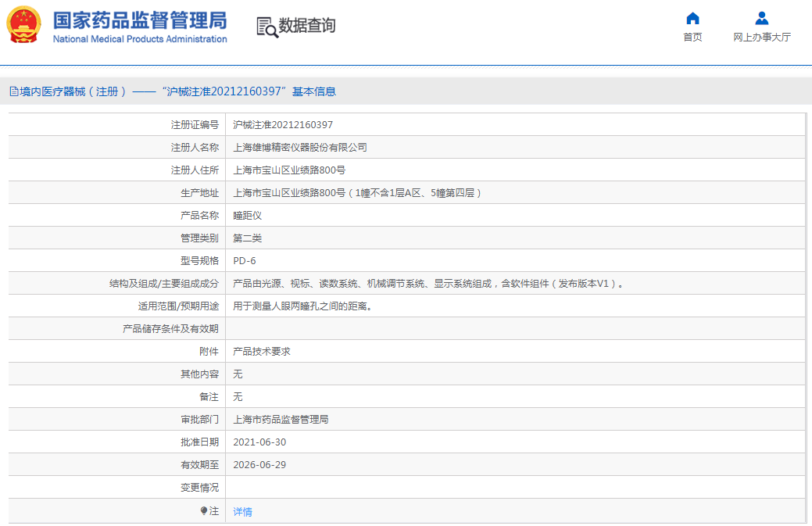Click the NMPA national emblem logo
The width and height of the screenshot is (812, 526).
pyautogui.click(x=23, y=25)
